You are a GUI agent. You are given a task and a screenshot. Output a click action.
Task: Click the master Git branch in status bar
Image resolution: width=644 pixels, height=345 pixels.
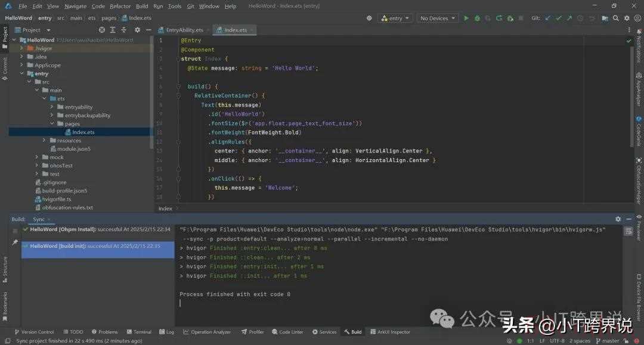point(608,341)
